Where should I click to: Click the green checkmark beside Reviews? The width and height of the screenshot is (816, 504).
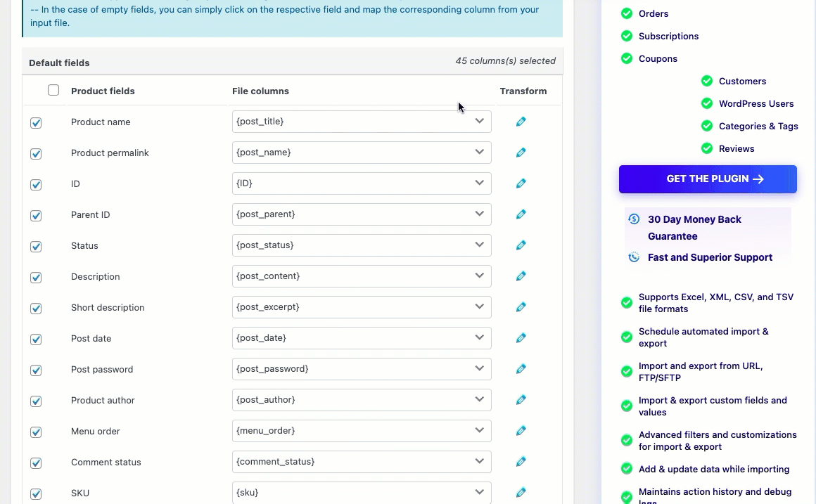pyautogui.click(x=706, y=148)
